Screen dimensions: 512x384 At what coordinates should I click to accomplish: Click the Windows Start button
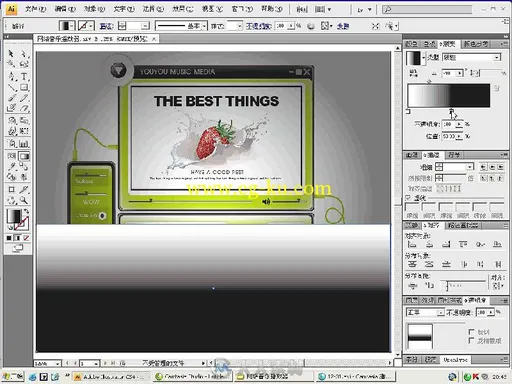(12, 377)
